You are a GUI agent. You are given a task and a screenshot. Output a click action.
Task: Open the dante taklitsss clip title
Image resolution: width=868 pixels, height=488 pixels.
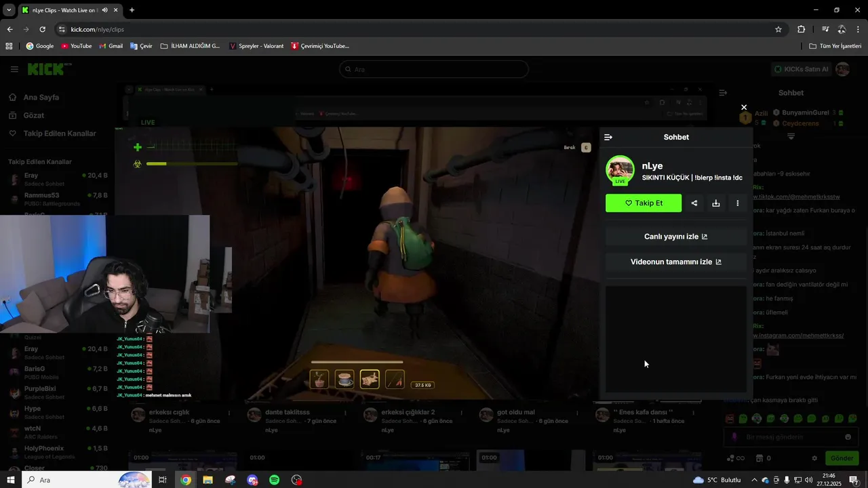[x=288, y=412]
